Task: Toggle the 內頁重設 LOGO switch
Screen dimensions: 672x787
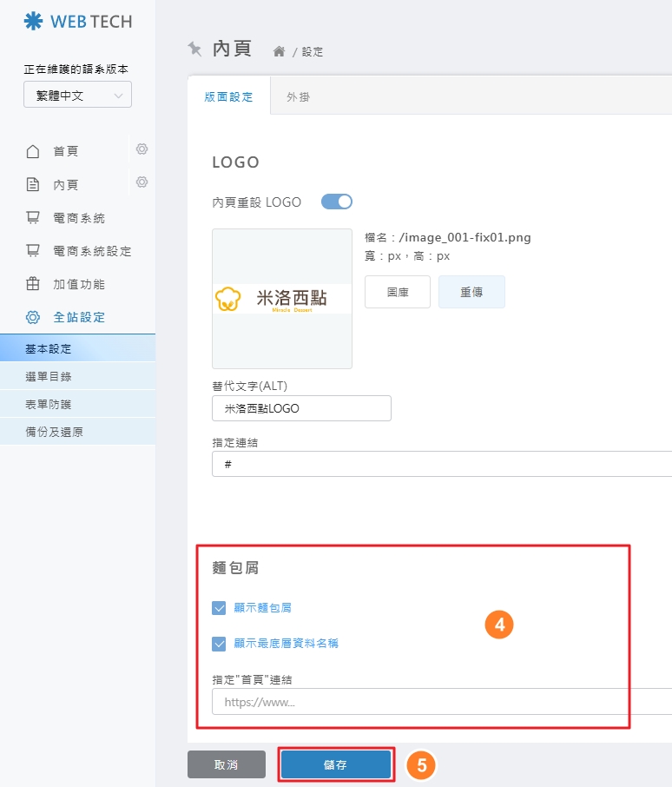Action: pos(337,202)
